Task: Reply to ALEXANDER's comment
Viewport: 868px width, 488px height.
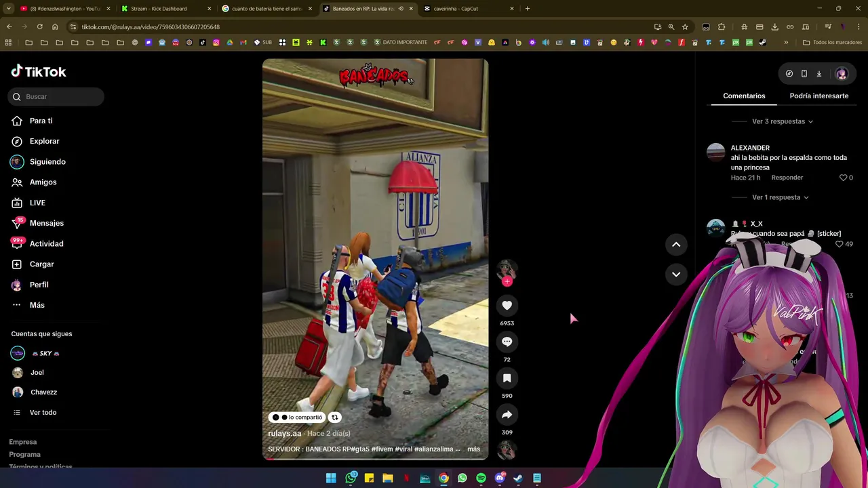Action: point(787,178)
